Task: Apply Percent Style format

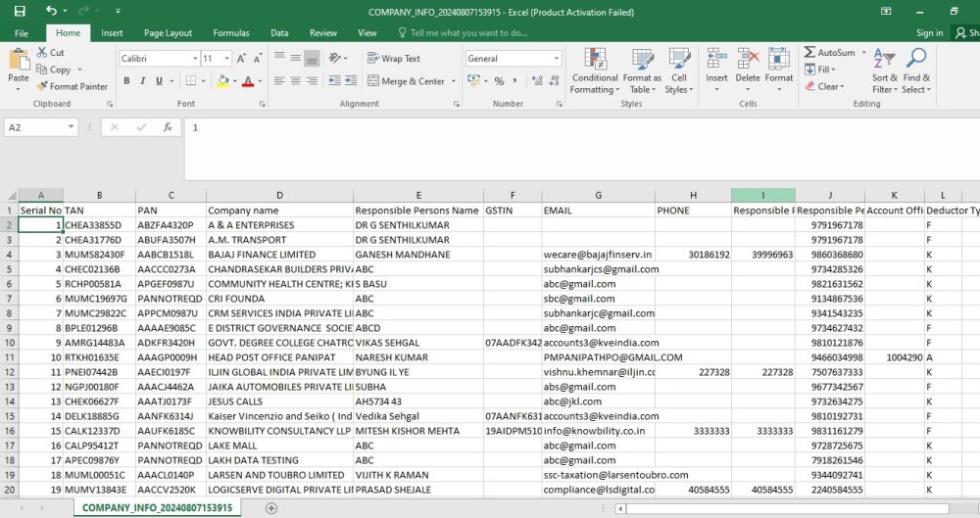Action: [499, 81]
